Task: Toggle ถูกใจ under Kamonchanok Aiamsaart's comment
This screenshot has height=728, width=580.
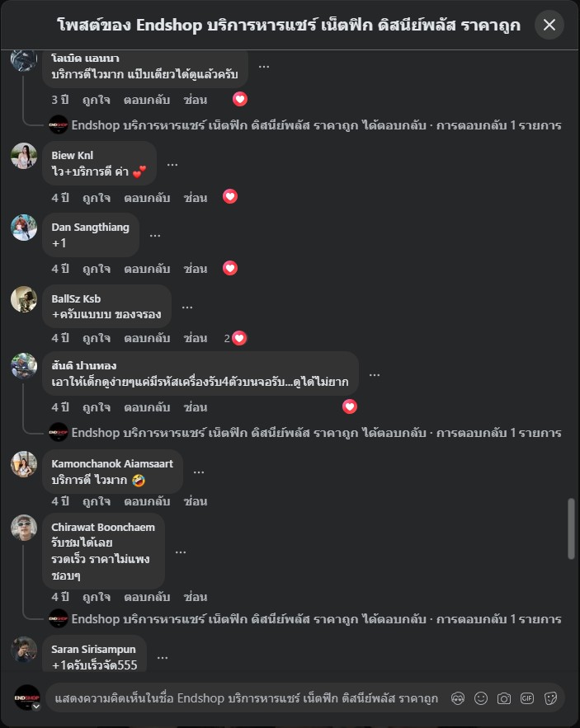Action: point(97,501)
